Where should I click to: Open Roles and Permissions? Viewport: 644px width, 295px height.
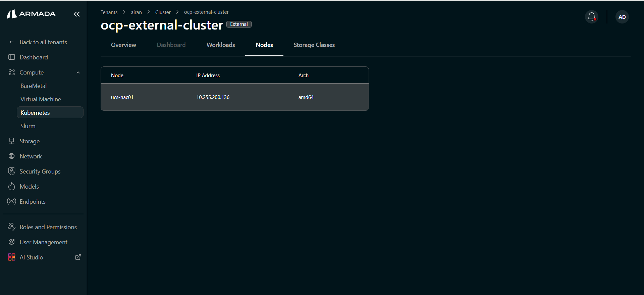[x=48, y=227]
